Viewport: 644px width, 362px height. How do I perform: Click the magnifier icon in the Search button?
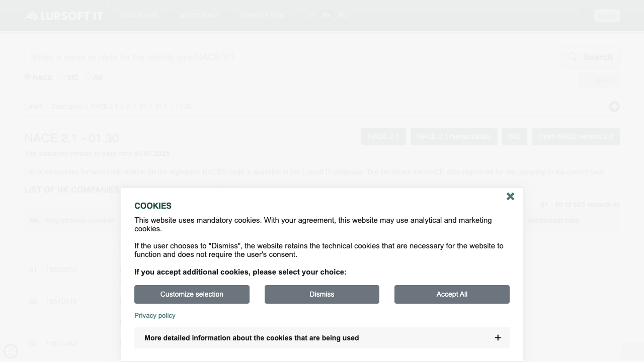point(572,57)
